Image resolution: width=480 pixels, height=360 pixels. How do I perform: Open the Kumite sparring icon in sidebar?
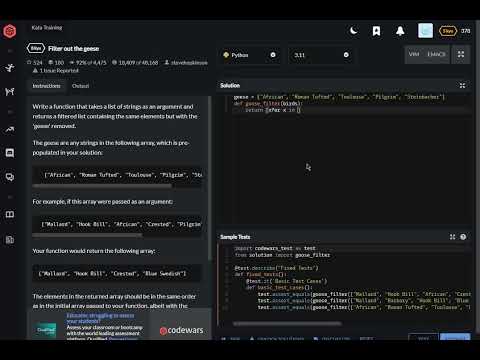(x=10, y=91)
